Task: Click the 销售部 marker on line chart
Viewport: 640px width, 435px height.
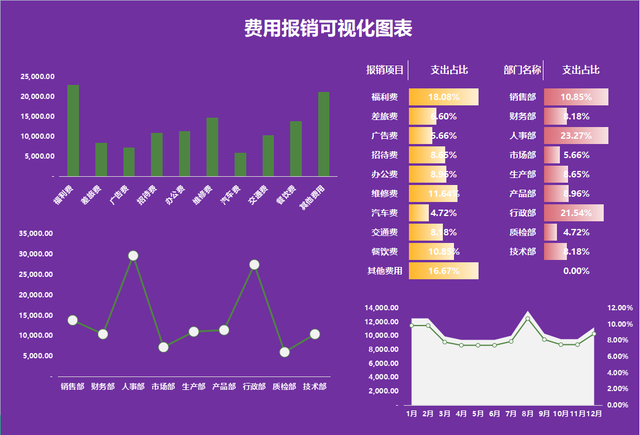Action: (x=72, y=320)
